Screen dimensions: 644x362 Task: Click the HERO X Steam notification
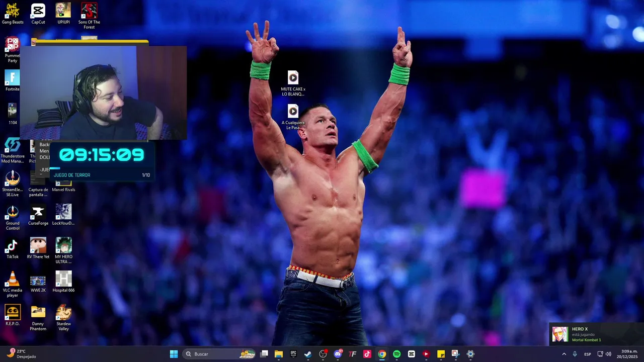click(x=596, y=334)
